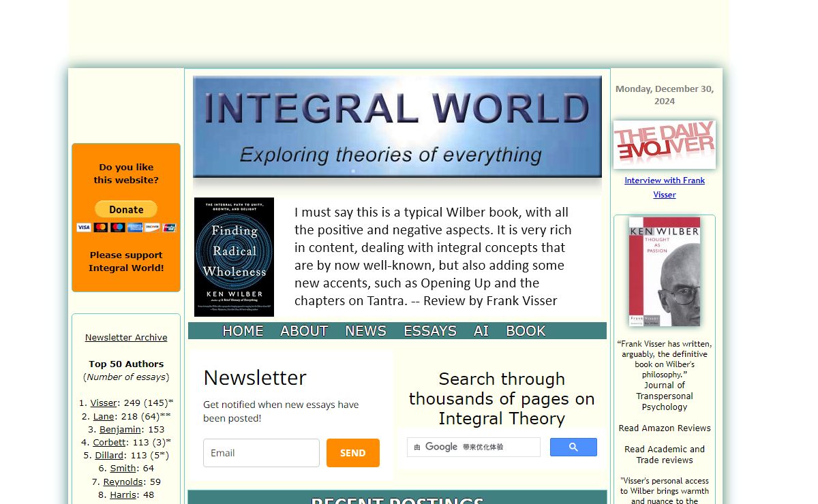
Task: Click the Journal of Transpersonal Psychology text
Action: point(665,396)
